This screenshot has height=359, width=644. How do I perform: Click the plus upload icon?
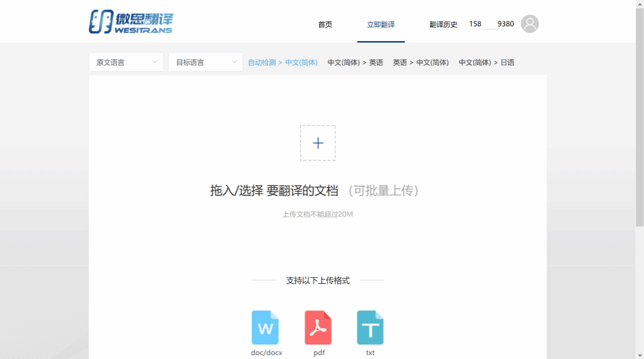(318, 143)
